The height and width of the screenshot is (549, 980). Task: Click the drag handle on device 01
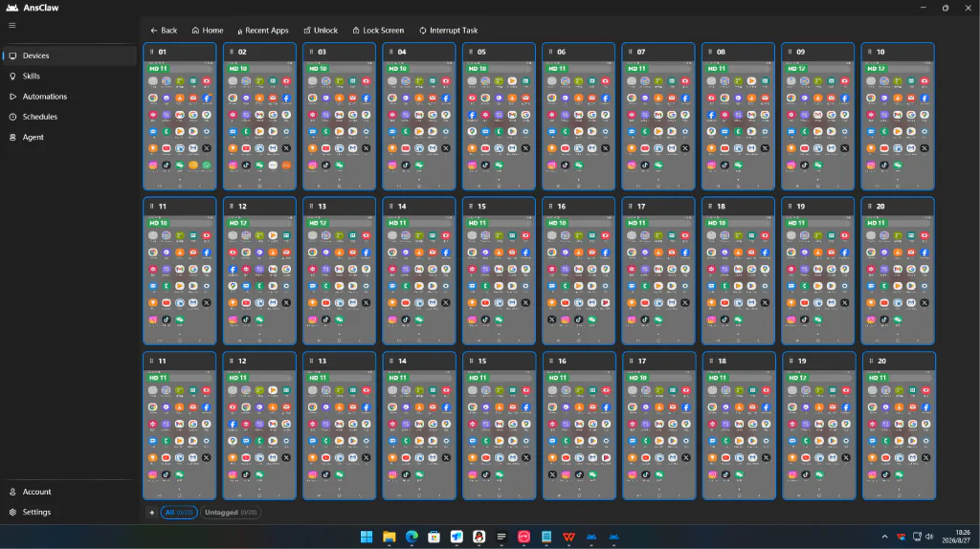(152, 52)
